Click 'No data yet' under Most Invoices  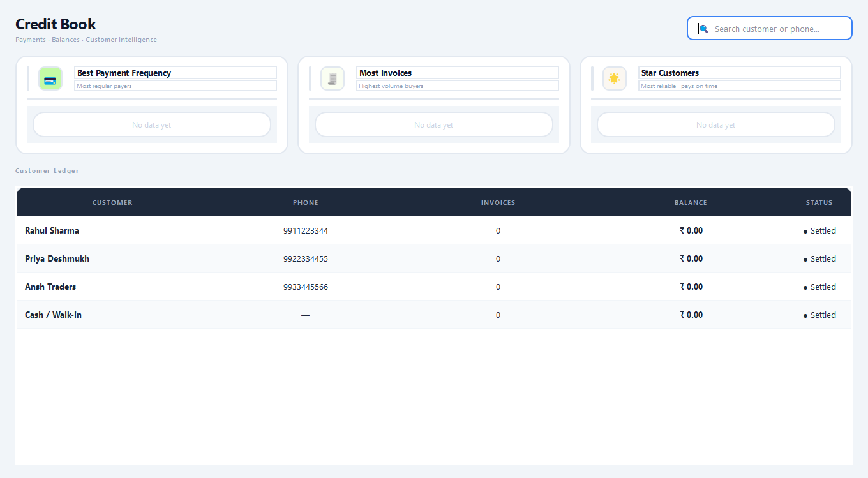click(434, 125)
